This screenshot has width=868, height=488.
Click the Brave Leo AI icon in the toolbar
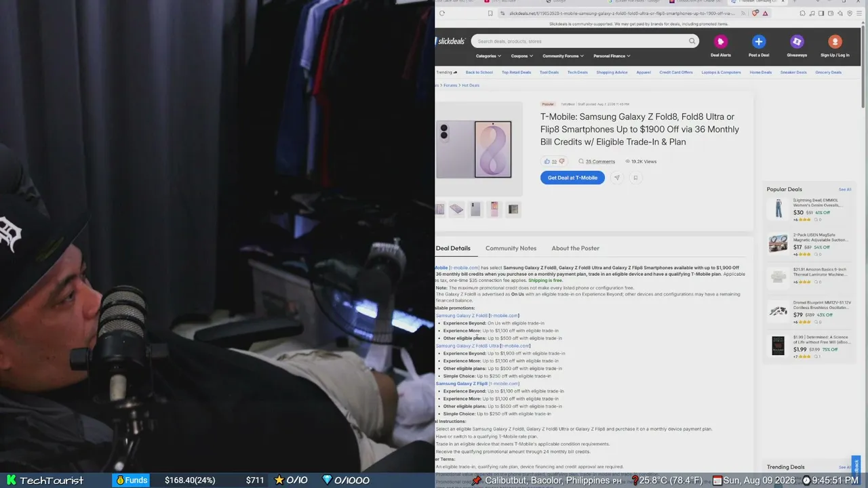click(x=840, y=13)
